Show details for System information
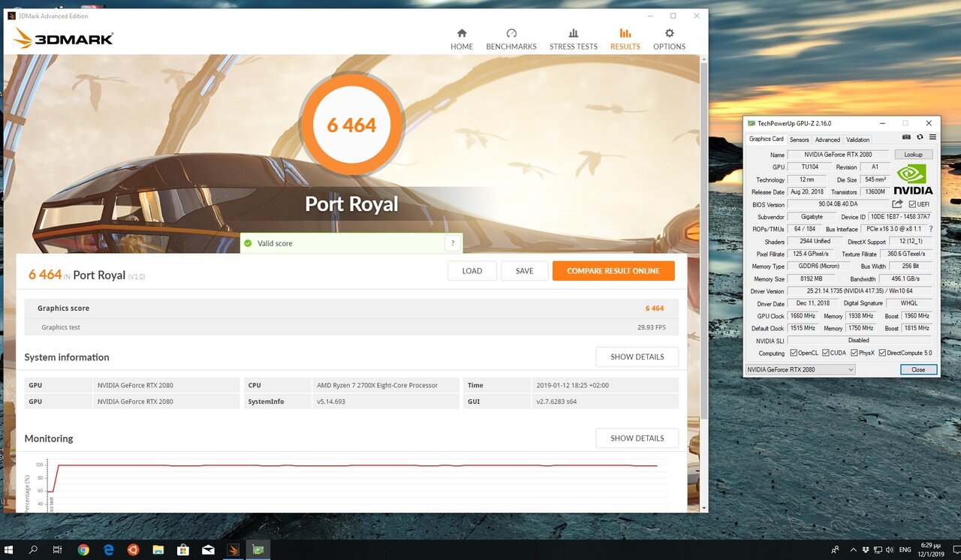 coord(637,357)
